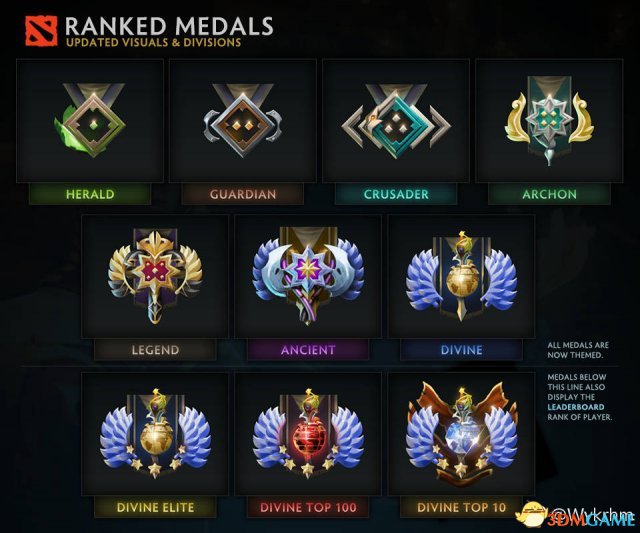Open the LEADERBOARD highlighted text
640x533 pixels.
pos(576,407)
